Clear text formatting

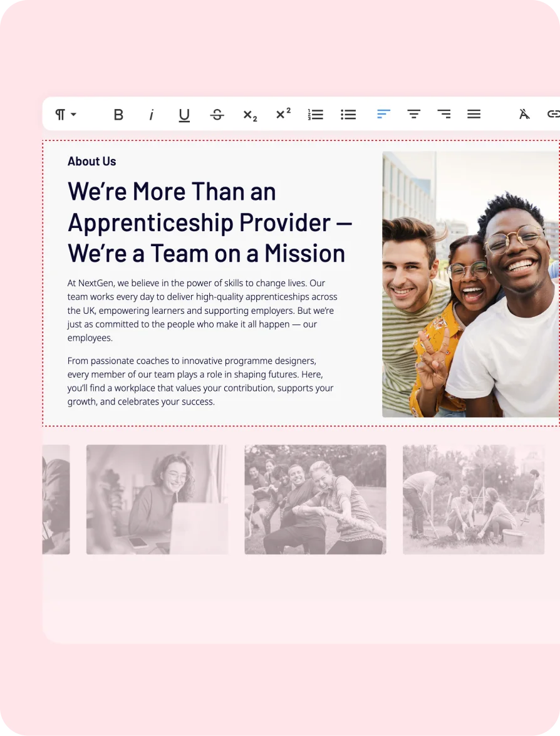click(x=524, y=114)
